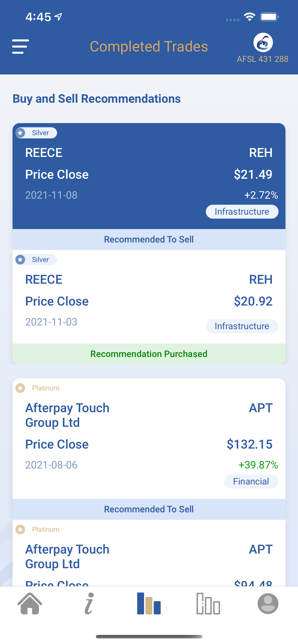Open the grey outlined bar chart tab
298x644 pixels.
(208, 603)
